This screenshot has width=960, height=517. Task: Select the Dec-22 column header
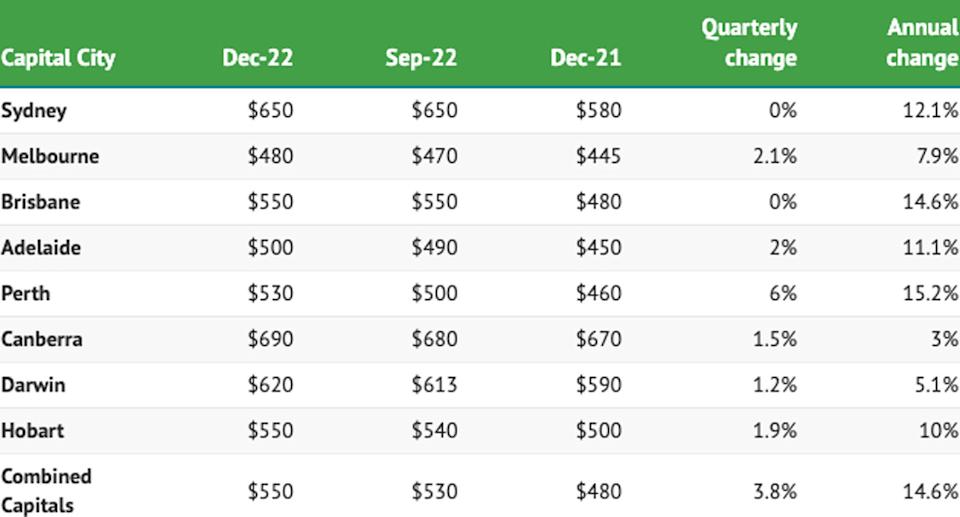coord(258,58)
